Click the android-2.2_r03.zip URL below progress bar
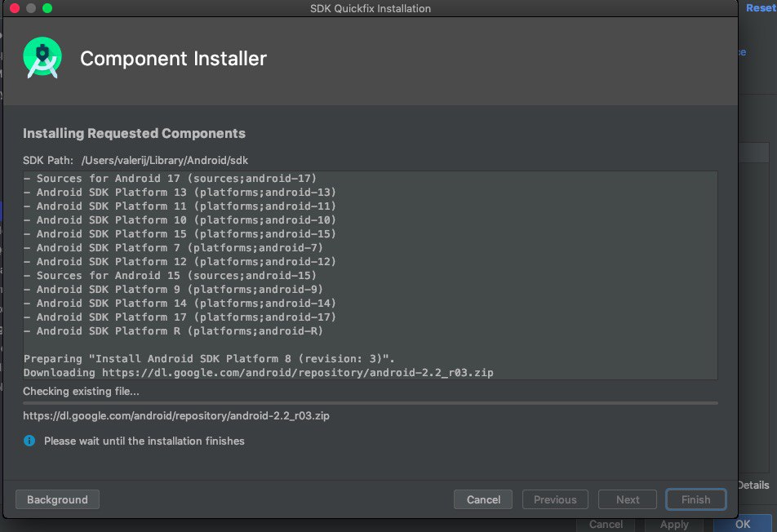The height and width of the screenshot is (532, 777). click(176, 415)
